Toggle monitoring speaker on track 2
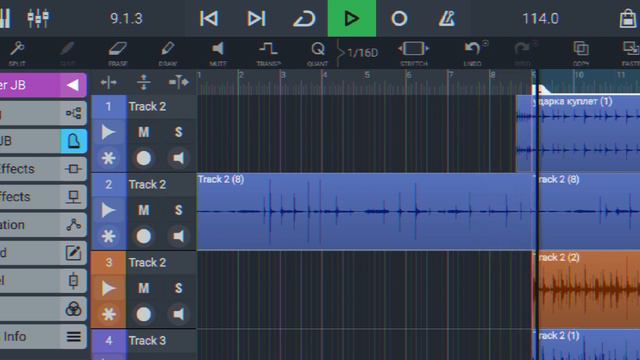The height and width of the screenshot is (360, 640). click(178, 236)
